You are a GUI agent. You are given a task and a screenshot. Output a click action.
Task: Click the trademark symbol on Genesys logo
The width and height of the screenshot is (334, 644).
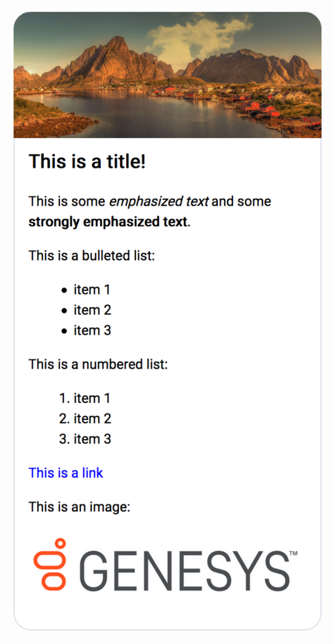pos(293,553)
